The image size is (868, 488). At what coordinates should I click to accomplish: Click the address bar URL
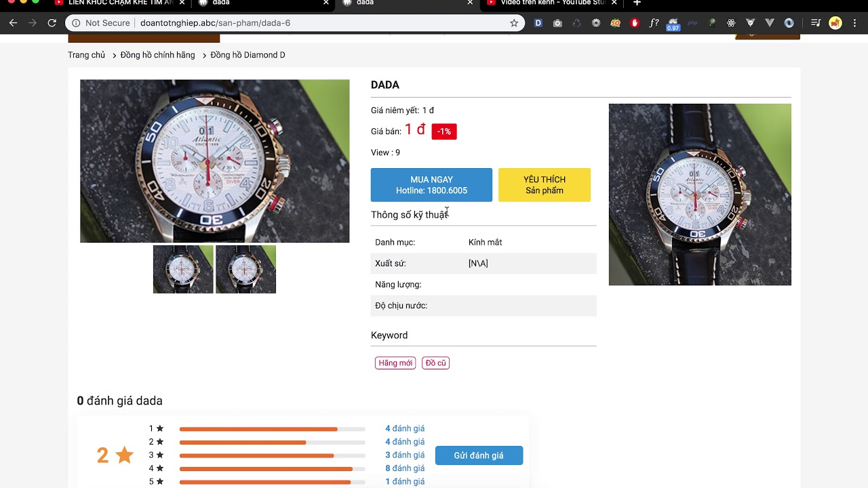215,23
